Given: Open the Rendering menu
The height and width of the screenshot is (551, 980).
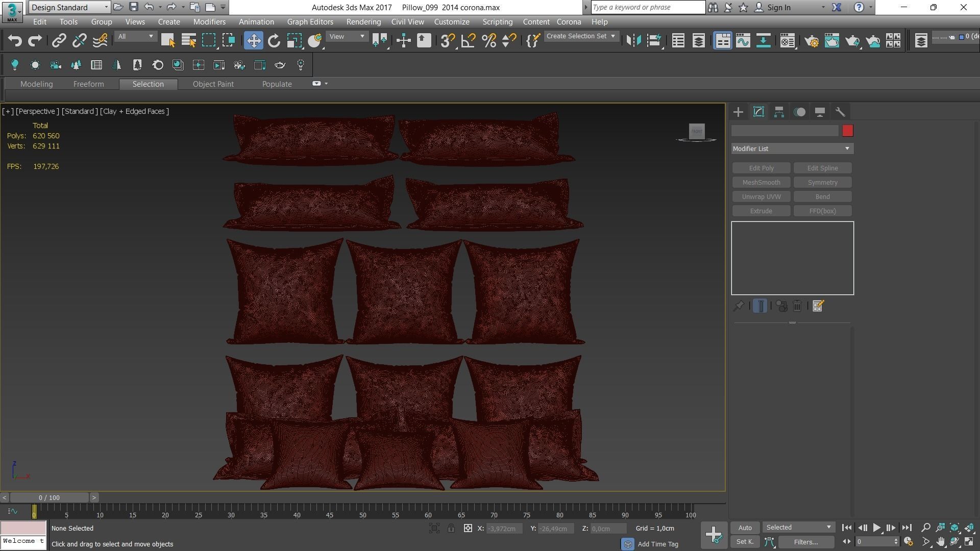Looking at the screenshot, I should tap(363, 22).
